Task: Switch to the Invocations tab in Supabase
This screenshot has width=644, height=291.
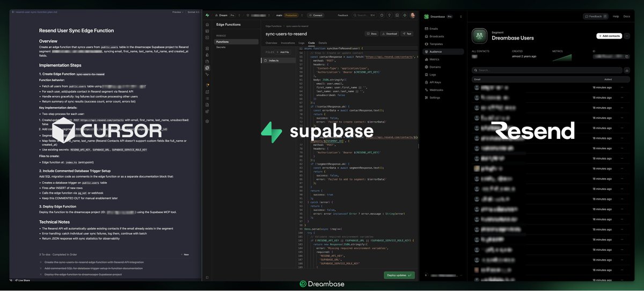Action: click(x=288, y=43)
